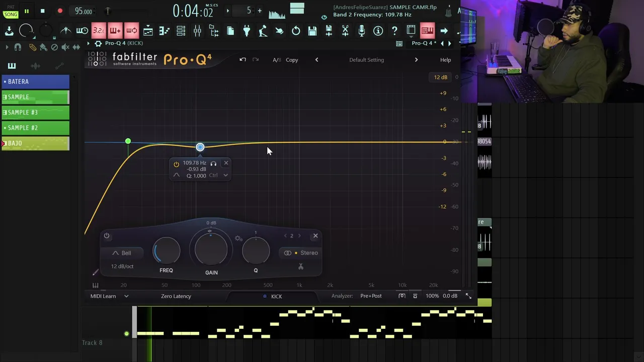Viewport: 644px width, 362px height.
Task: Toggle A/B comparison in Pro-Q 4
Action: click(277, 60)
